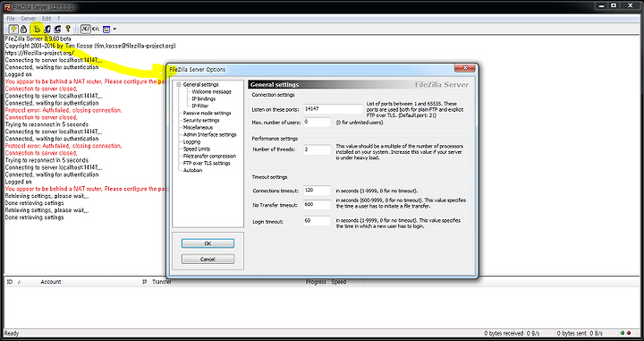Image resolution: width=644 pixels, height=341 pixels.
Task: Open the Logging settings page
Action: click(x=191, y=141)
